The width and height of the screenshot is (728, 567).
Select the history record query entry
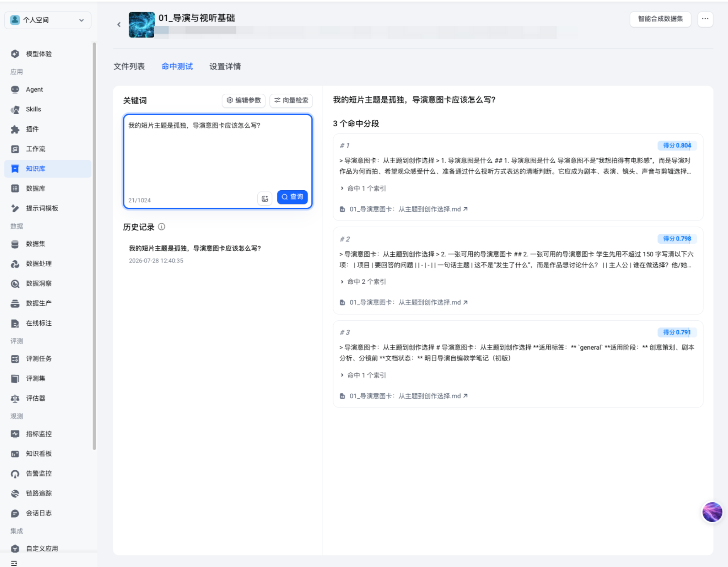195,248
